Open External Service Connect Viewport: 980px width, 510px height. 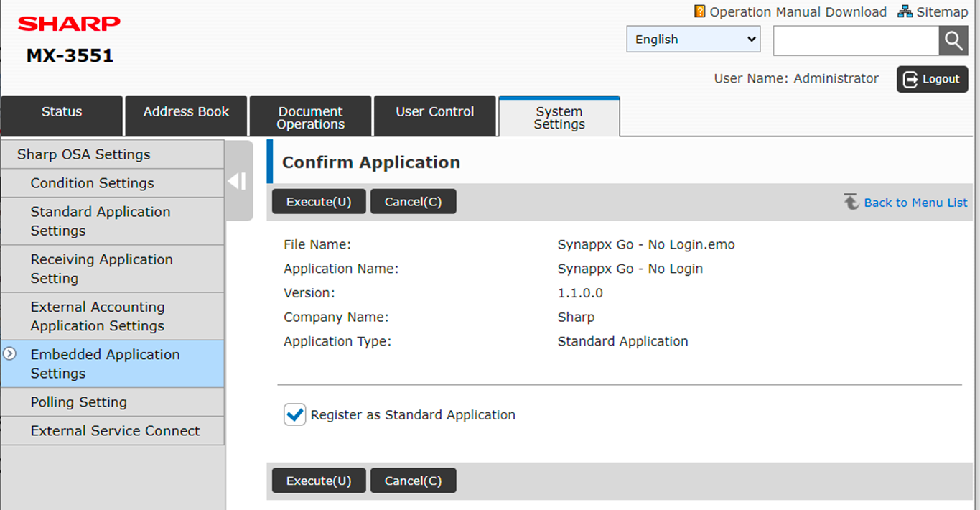113,431
